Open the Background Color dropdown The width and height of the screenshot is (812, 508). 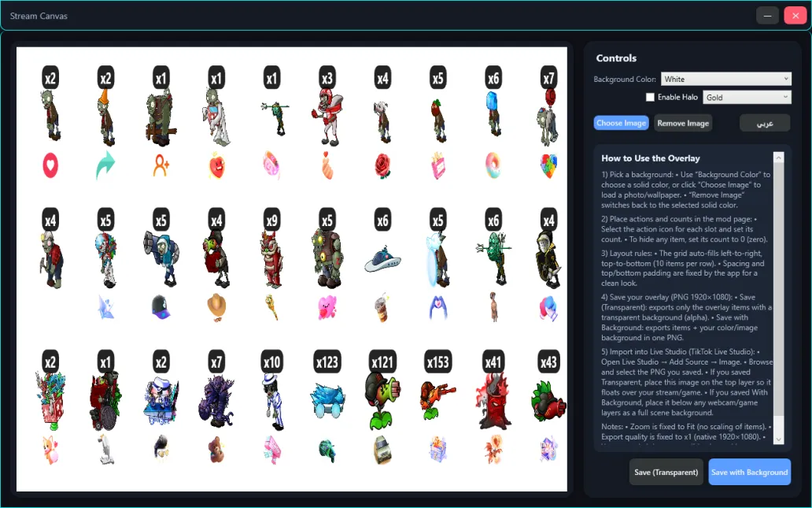(725, 79)
